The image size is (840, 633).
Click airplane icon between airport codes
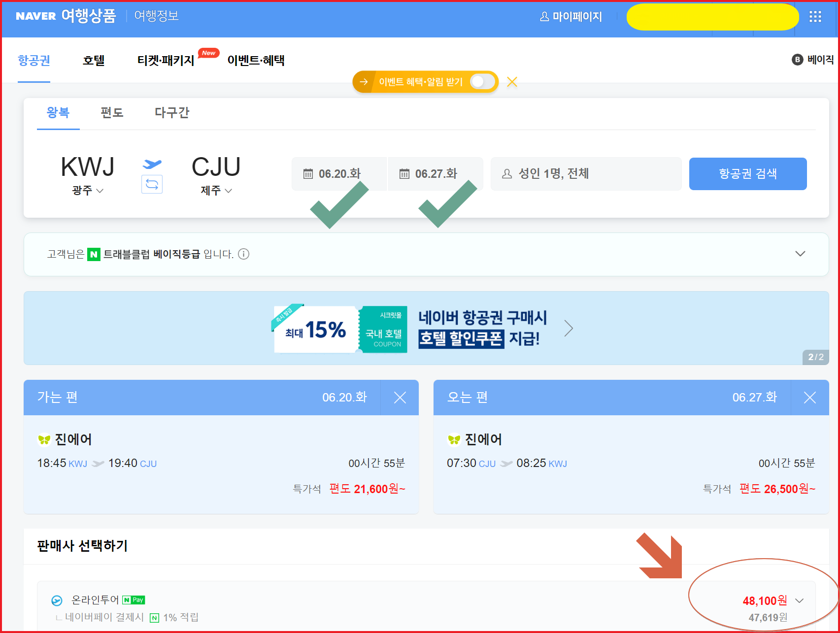click(152, 164)
